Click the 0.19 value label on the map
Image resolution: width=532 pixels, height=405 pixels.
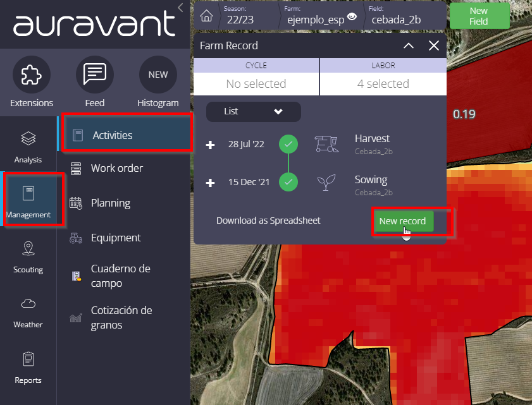(x=464, y=114)
